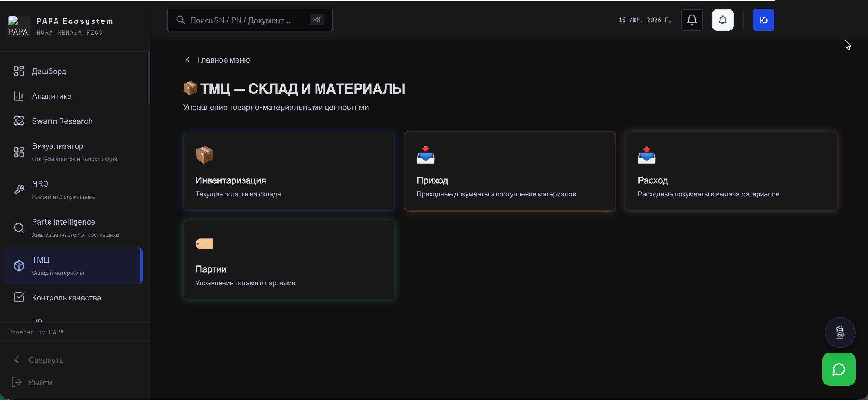Click the package emoji beside page title

190,88
